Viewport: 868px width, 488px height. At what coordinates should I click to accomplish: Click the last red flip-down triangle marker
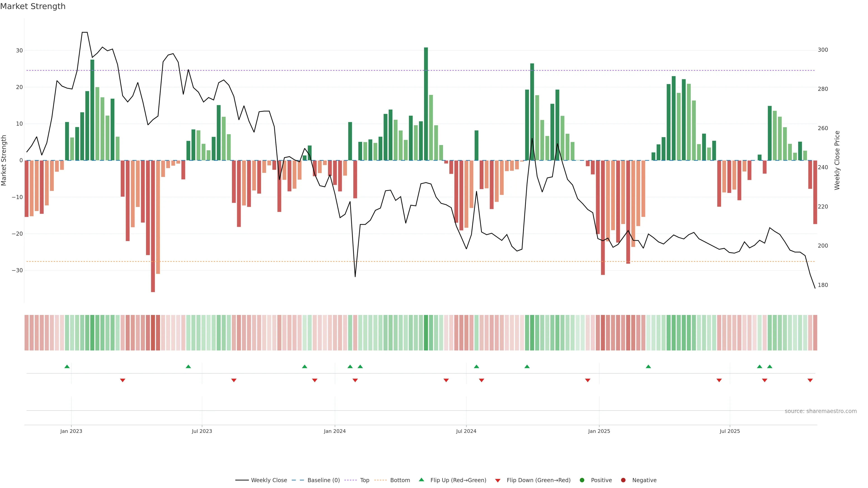(810, 380)
